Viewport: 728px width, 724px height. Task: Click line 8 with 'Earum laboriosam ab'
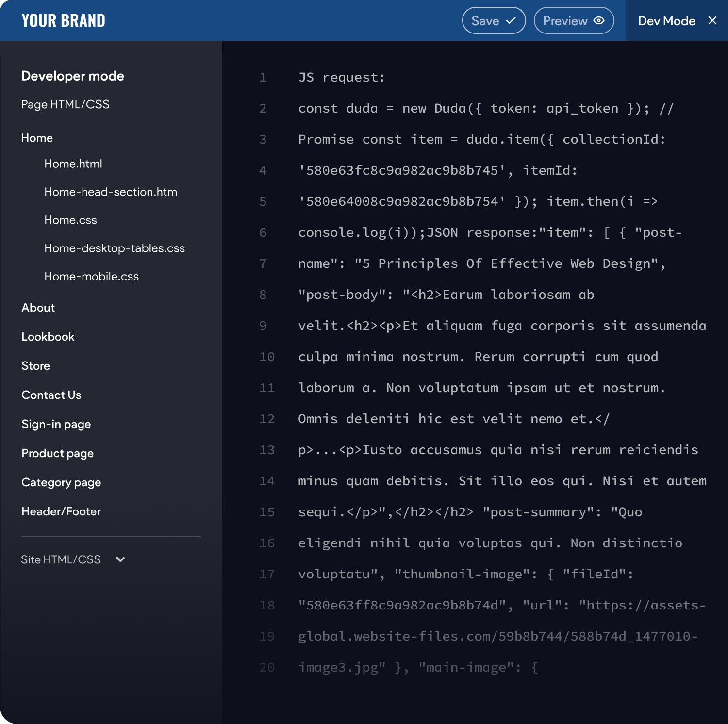(446, 295)
